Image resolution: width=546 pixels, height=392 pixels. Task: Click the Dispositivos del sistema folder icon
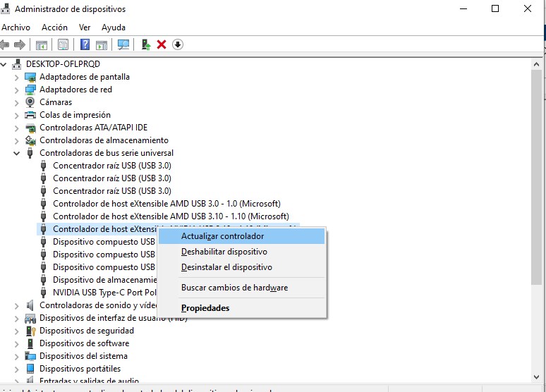[x=30, y=356]
